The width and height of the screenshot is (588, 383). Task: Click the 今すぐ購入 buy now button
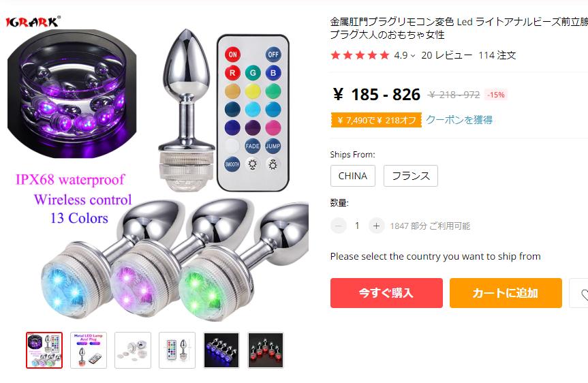[386, 293]
